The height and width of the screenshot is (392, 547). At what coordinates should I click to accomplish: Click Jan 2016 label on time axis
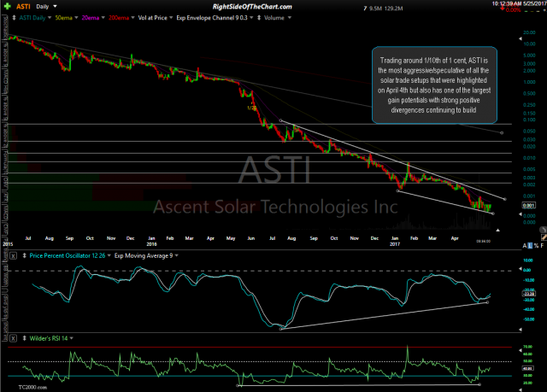(151, 241)
